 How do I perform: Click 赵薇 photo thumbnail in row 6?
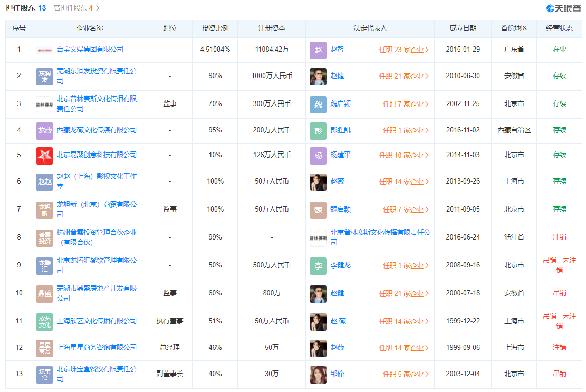(318, 182)
